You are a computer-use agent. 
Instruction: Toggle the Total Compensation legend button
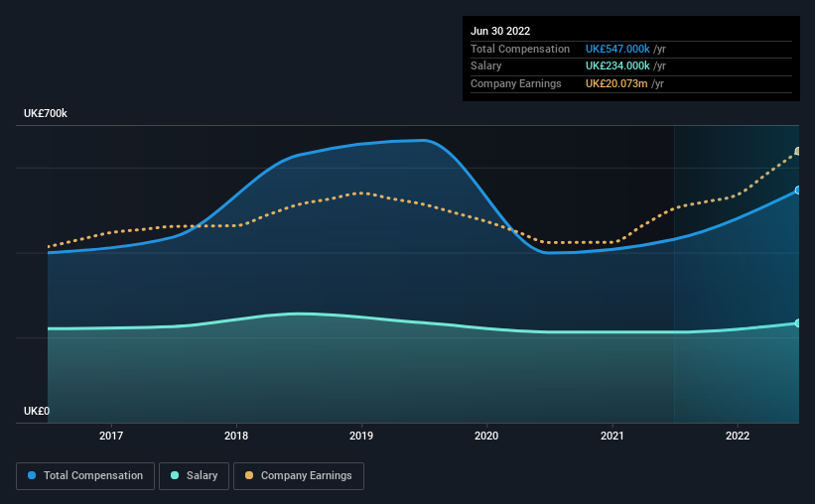pos(85,476)
